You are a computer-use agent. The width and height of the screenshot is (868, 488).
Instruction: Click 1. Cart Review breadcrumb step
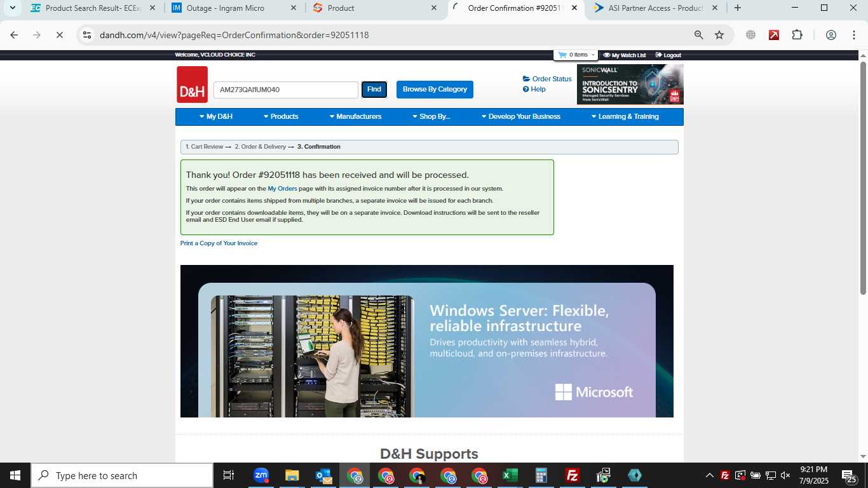pyautogui.click(x=204, y=147)
